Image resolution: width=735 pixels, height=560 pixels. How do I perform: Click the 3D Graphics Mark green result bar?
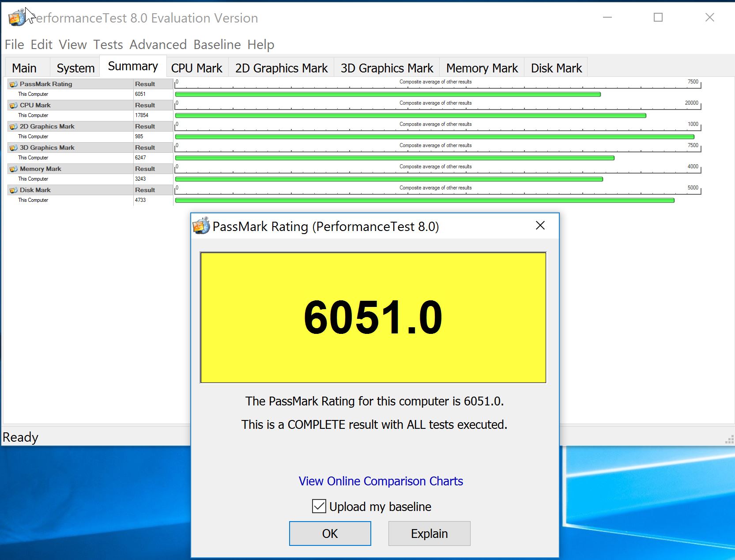pos(395,158)
